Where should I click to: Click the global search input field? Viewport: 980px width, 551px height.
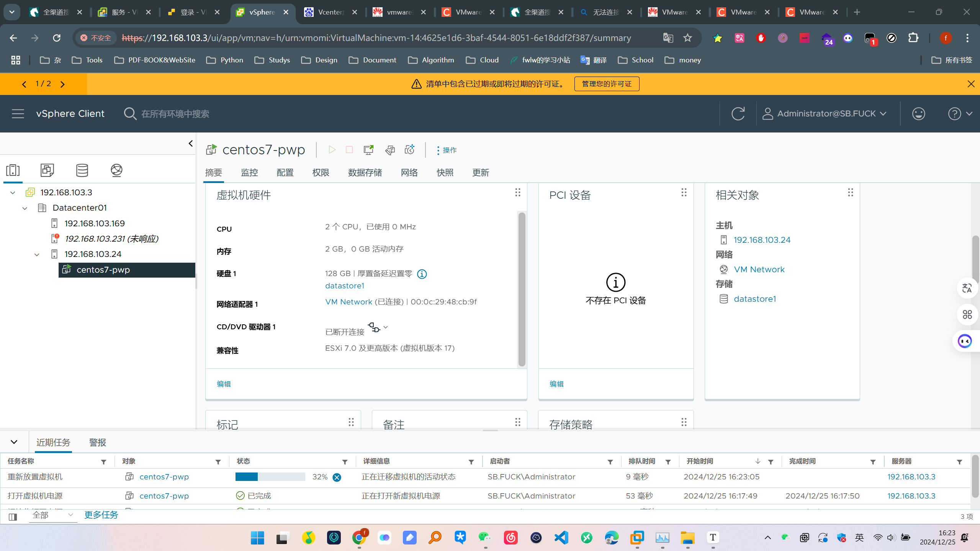coord(175,114)
